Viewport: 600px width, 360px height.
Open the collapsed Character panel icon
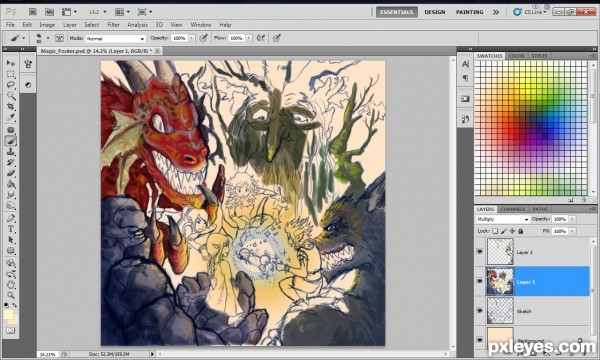pos(465,64)
